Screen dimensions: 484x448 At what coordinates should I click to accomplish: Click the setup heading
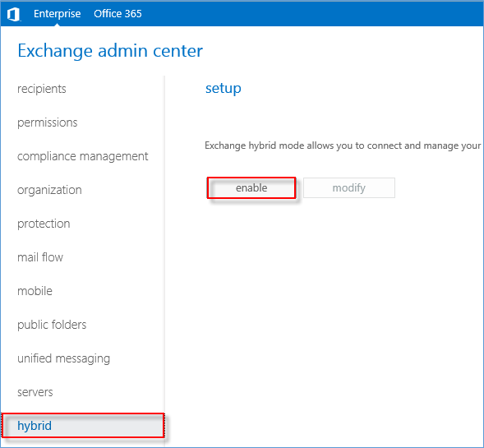(x=224, y=89)
